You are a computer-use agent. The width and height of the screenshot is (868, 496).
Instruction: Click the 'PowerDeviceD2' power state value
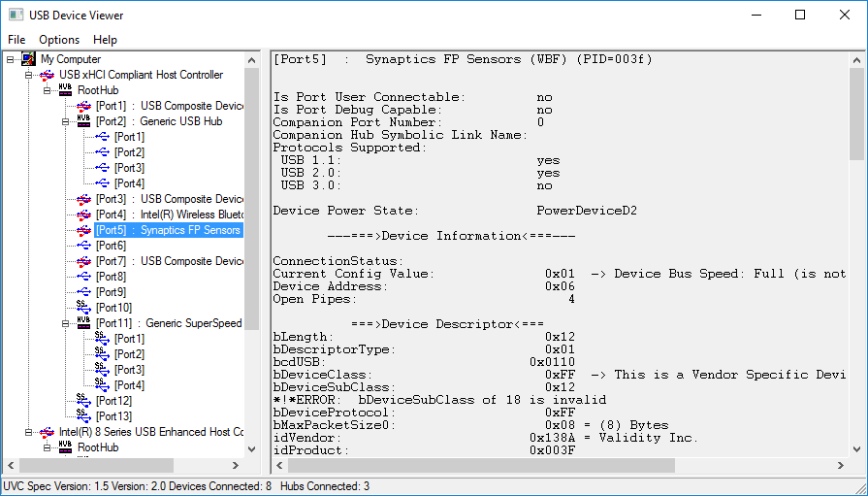point(587,211)
